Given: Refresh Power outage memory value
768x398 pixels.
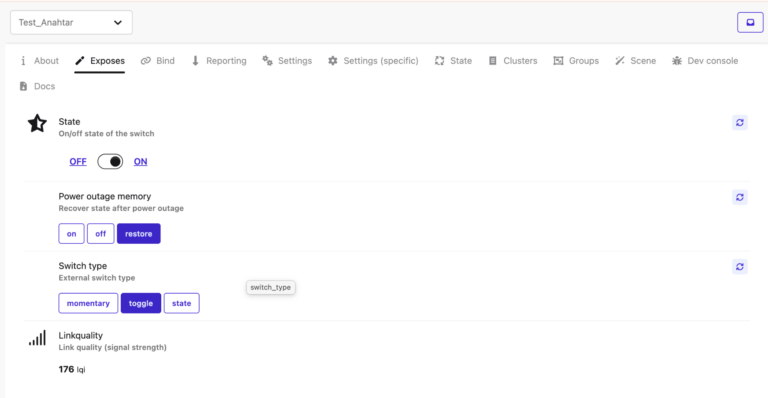Looking at the screenshot, I should pos(740,197).
